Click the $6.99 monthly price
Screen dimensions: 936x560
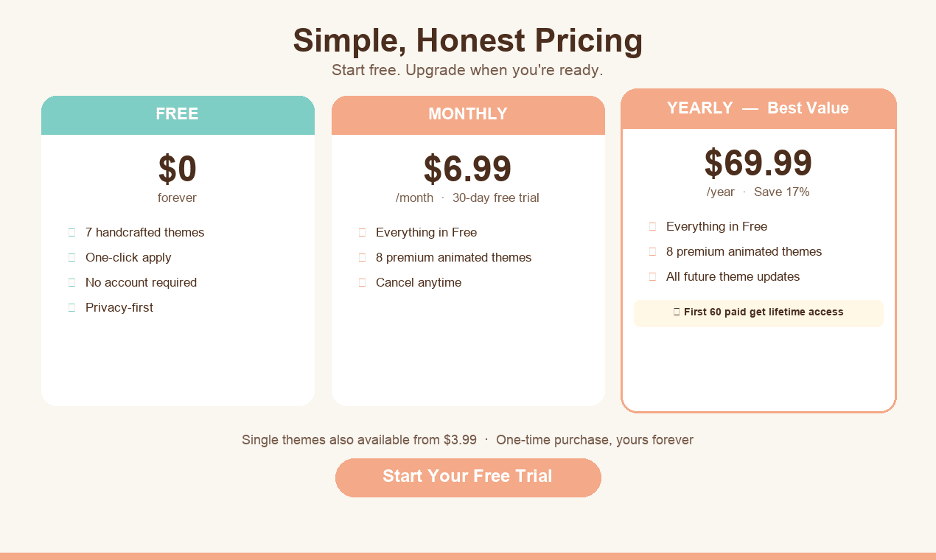click(x=467, y=169)
